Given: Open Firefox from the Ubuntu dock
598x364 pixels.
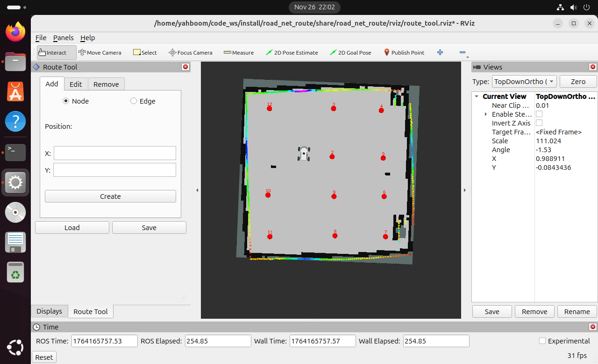Looking at the screenshot, I should click(15, 32).
